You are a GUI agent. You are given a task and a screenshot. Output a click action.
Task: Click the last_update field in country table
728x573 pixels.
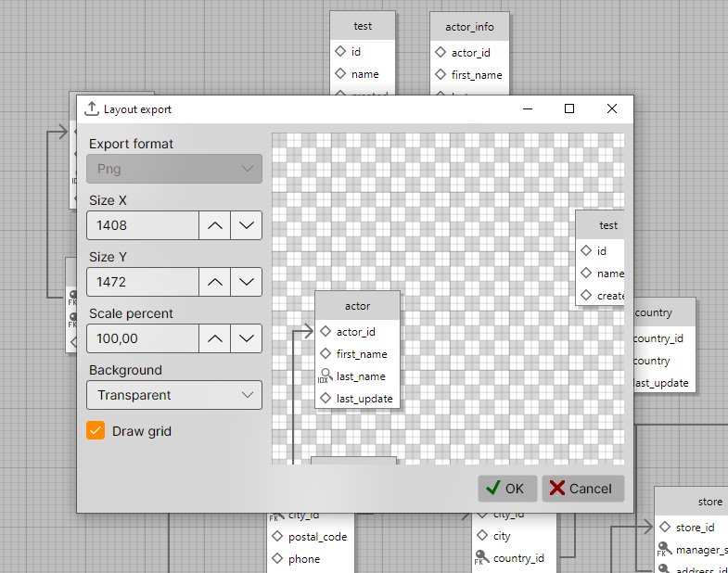tap(661, 383)
